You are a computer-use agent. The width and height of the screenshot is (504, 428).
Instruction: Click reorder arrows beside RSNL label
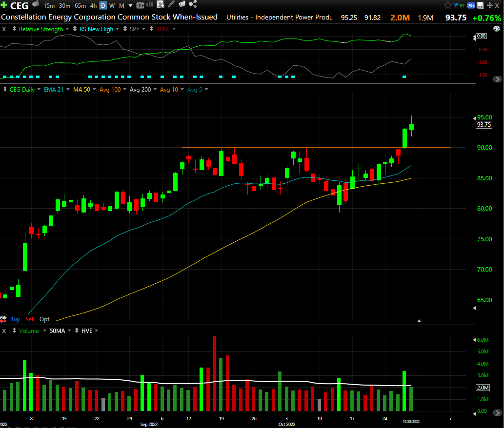[x=151, y=29]
